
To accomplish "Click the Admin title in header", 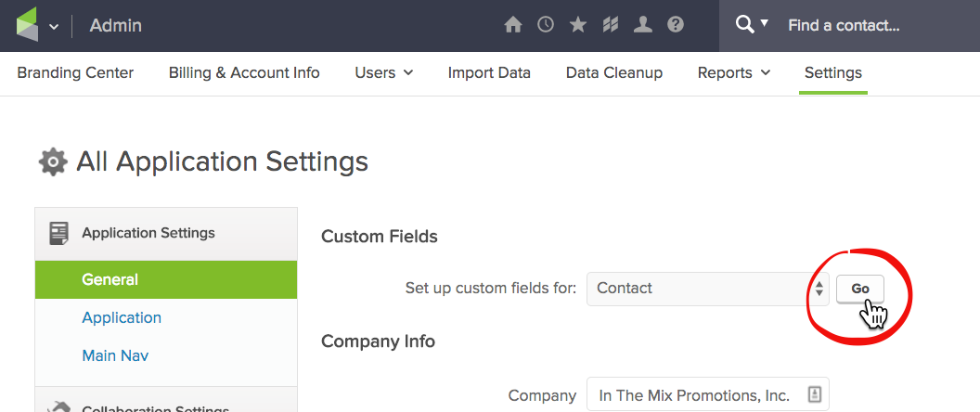I will [116, 26].
